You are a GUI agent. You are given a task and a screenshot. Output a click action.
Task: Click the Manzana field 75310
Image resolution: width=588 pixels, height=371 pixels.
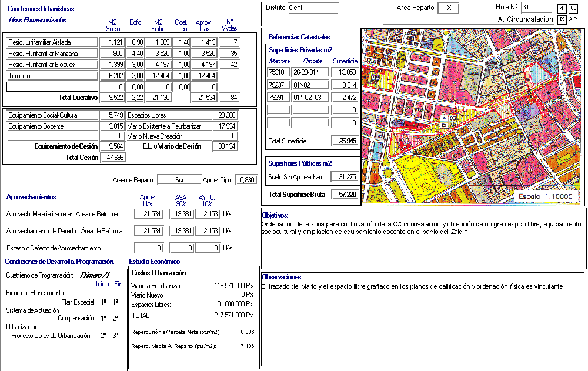pyautogui.click(x=278, y=72)
